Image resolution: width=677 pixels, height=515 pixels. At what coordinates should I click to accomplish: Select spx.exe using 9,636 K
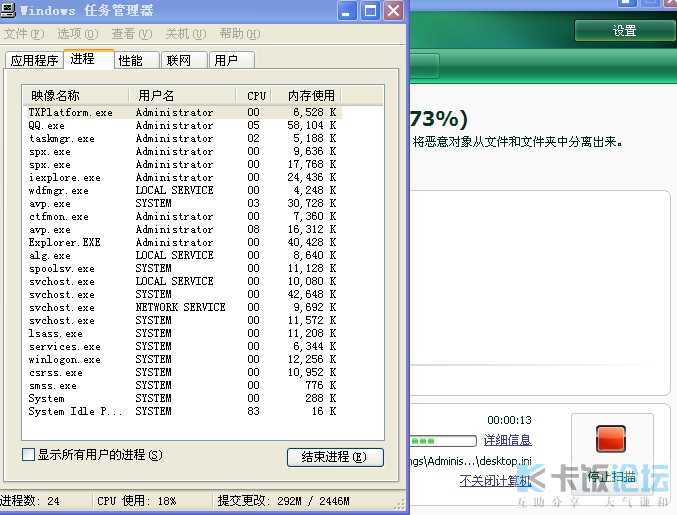[182, 151]
